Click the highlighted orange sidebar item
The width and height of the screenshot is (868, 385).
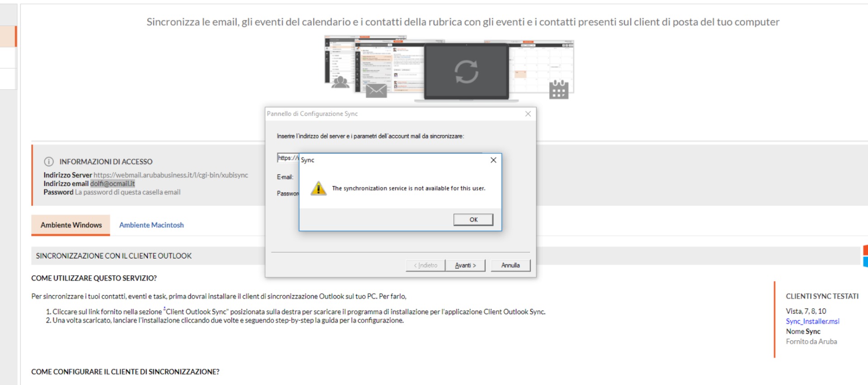pos(8,37)
